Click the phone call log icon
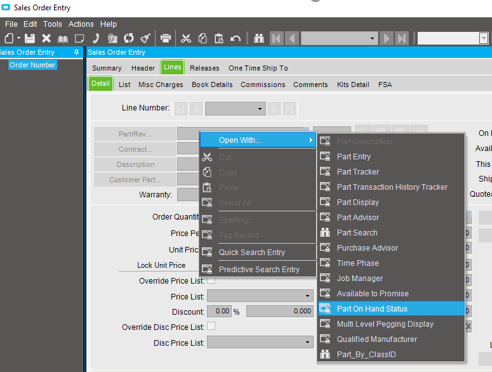The height and width of the screenshot is (372, 492). tap(96, 38)
